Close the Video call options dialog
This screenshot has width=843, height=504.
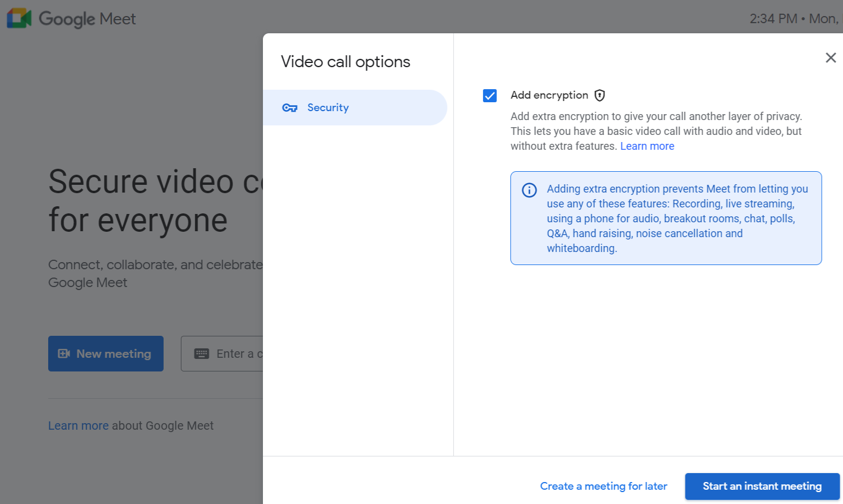point(831,58)
